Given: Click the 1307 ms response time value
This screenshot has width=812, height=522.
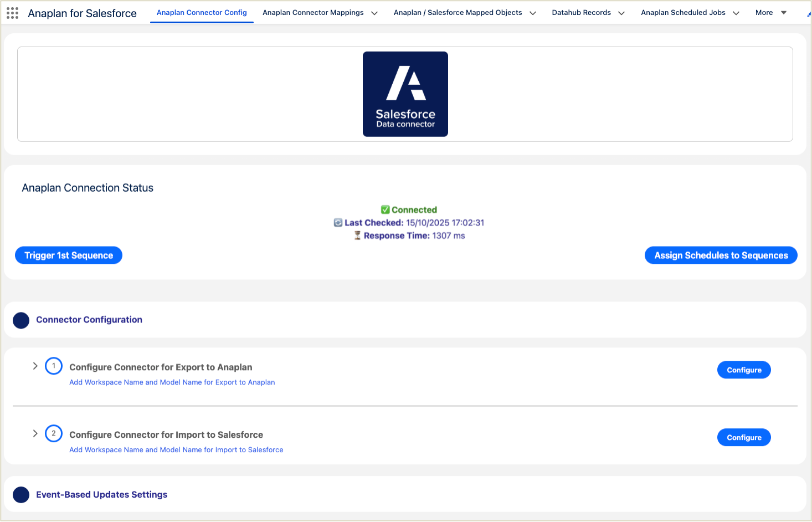Looking at the screenshot, I should [449, 236].
